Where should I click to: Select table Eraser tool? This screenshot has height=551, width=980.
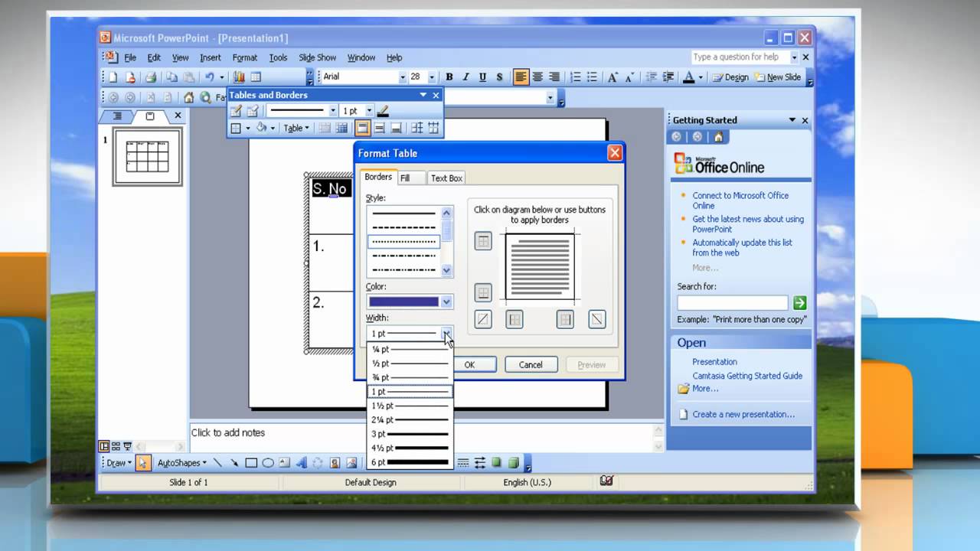point(253,111)
